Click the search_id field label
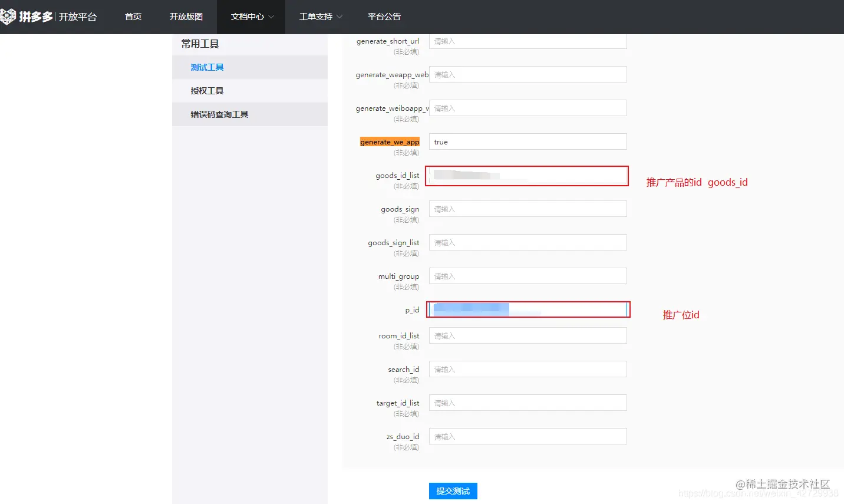The width and height of the screenshot is (844, 504). (x=403, y=370)
